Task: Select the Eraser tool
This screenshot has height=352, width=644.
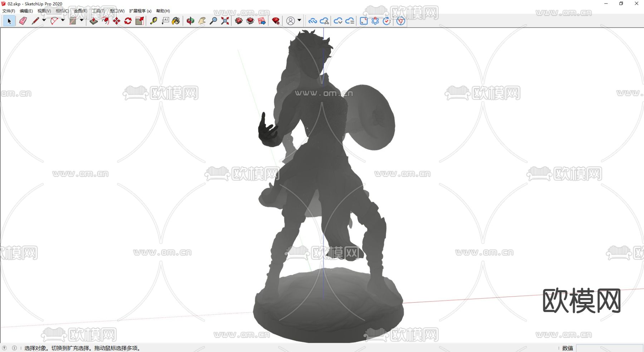Action: 23,21
